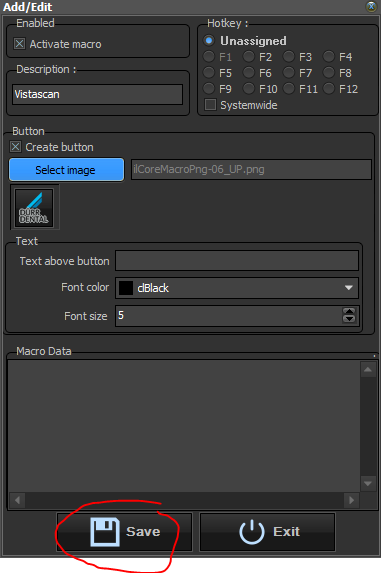The height and width of the screenshot is (578, 385).
Task: Enable the Systemwide hotkey checkbox
Action: (210, 105)
